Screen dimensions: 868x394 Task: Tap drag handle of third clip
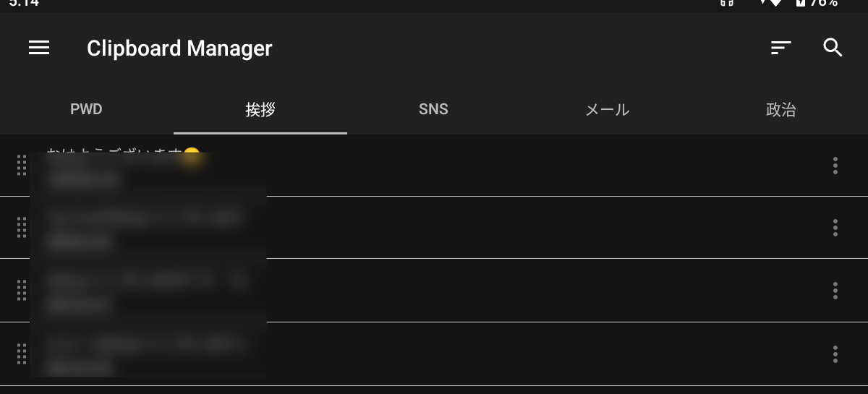click(21, 291)
